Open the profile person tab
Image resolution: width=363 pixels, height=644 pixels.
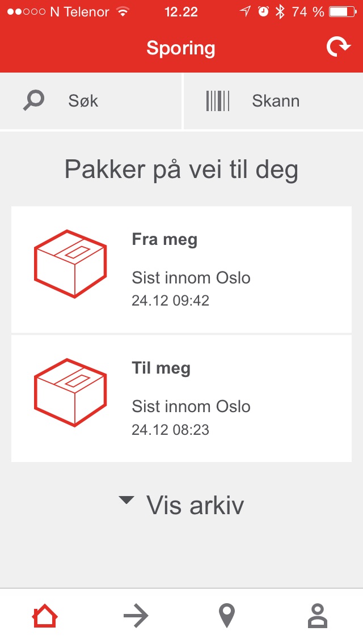pyautogui.click(x=318, y=616)
